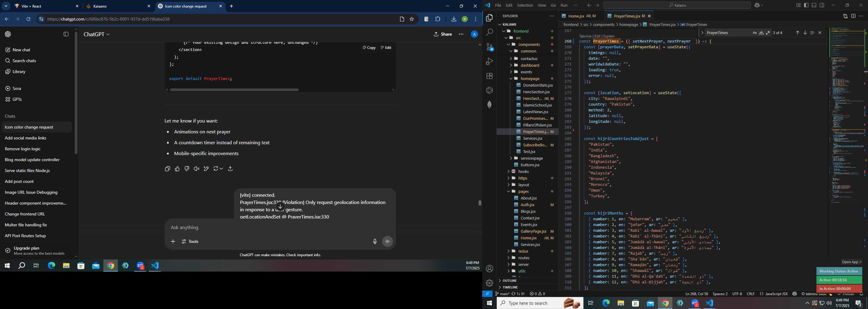Open Source Control view in activity bar

click(x=489, y=47)
